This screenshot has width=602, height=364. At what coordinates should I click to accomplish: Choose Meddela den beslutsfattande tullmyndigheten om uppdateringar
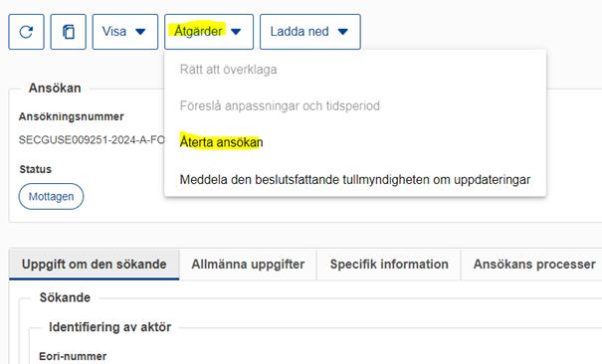point(355,179)
